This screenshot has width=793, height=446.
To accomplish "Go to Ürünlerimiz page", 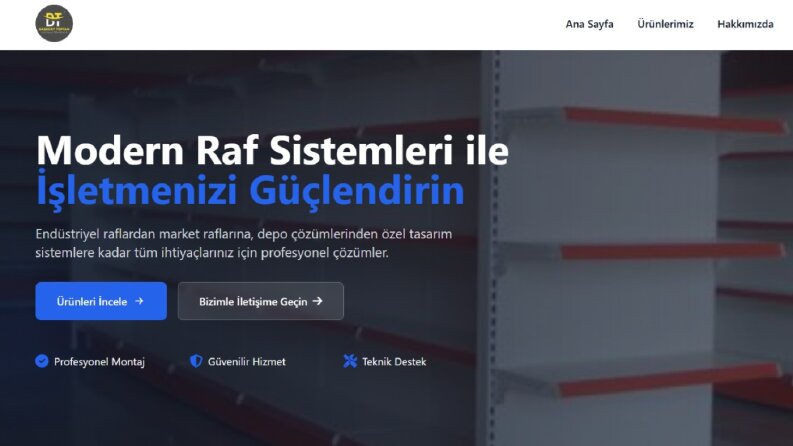I will [665, 24].
